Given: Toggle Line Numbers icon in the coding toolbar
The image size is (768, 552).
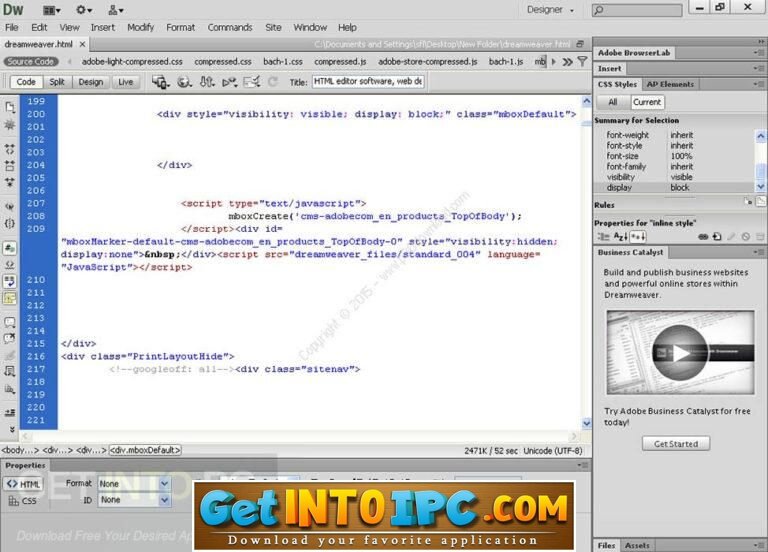Looking at the screenshot, I should (9, 248).
